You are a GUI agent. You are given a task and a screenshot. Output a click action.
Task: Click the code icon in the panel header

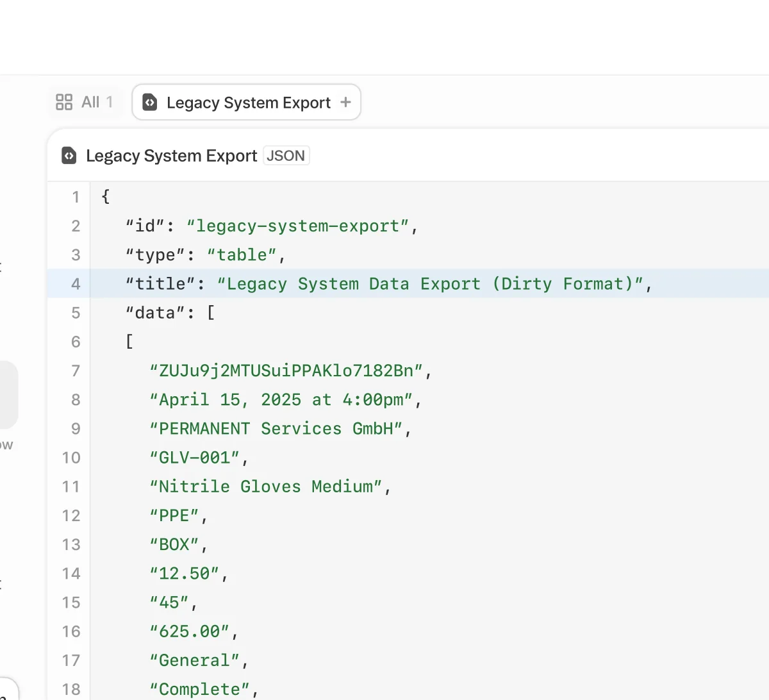69,156
